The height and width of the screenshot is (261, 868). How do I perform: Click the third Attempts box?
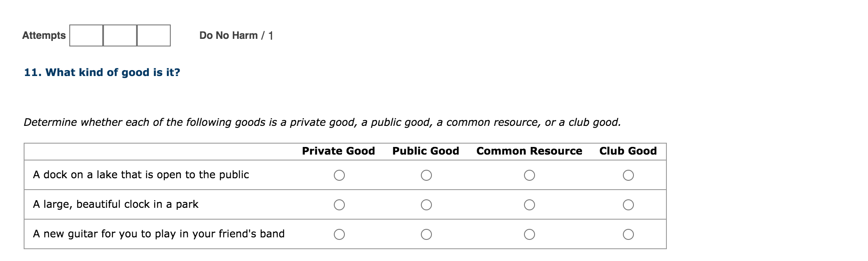point(153,36)
